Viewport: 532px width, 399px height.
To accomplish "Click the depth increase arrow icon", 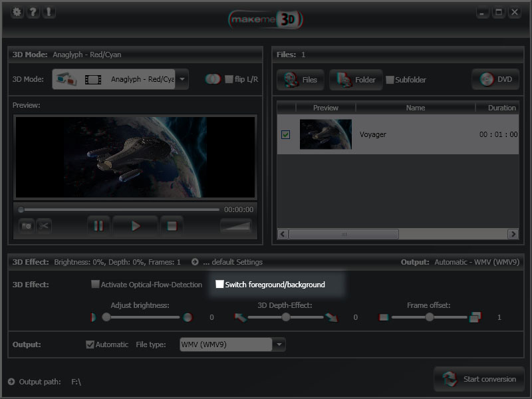I will click(331, 317).
